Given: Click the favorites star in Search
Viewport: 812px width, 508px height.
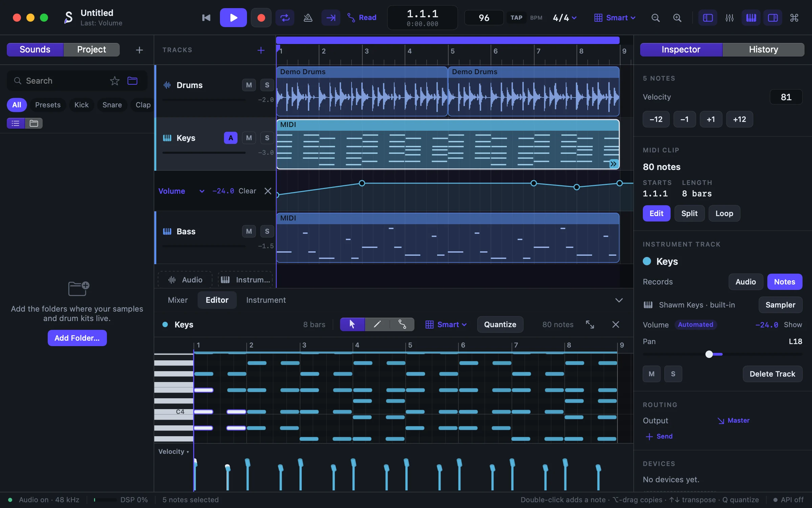Looking at the screenshot, I should click(x=115, y=81).
